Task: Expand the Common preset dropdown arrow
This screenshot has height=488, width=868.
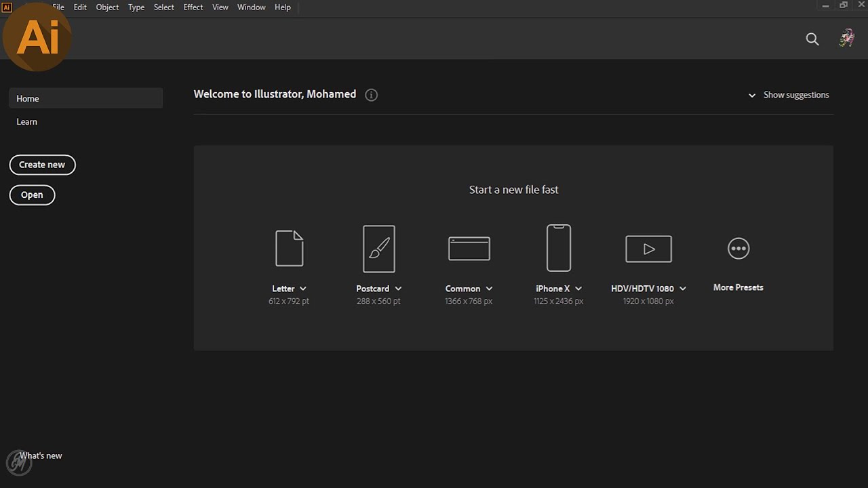Action: tap(489, 289)
